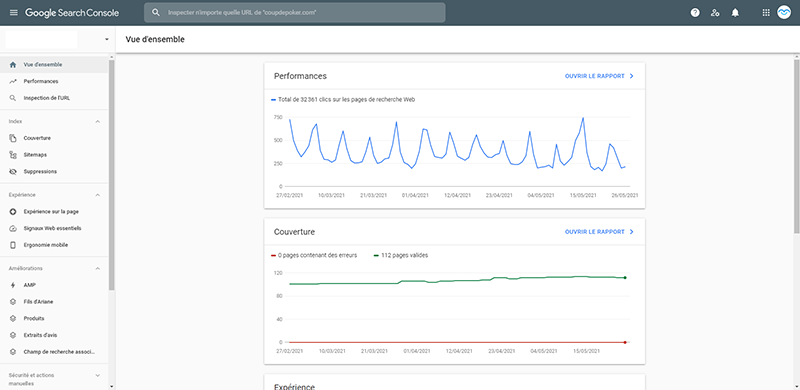Open Produits enhancements report

(54, 319)
